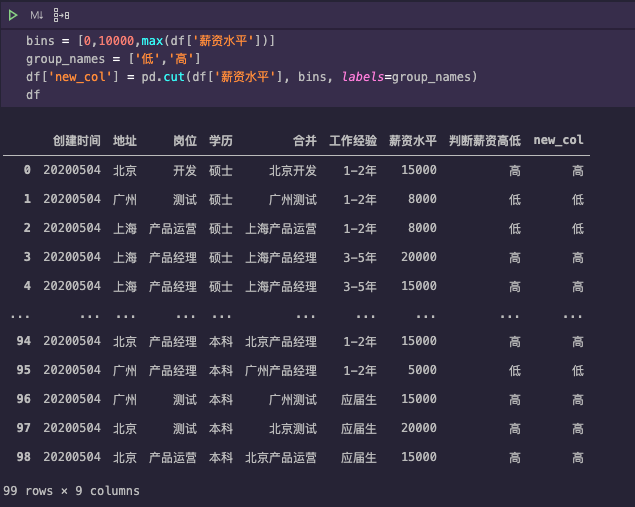Click the final df line in the cell
The height and width of the screenshot is (507, 635).
click(x=34, y=95)
